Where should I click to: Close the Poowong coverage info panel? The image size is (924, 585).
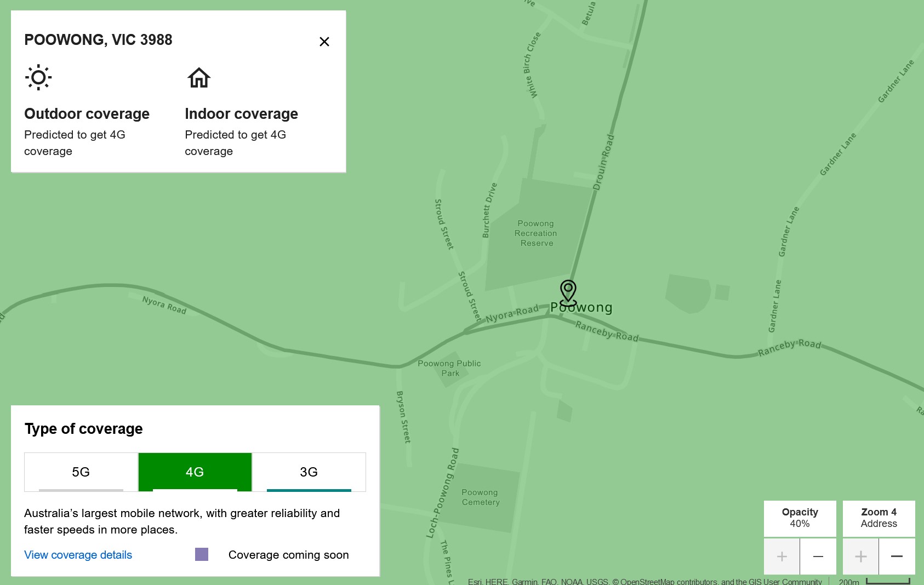pyautogui.click(x=324, y=42)
